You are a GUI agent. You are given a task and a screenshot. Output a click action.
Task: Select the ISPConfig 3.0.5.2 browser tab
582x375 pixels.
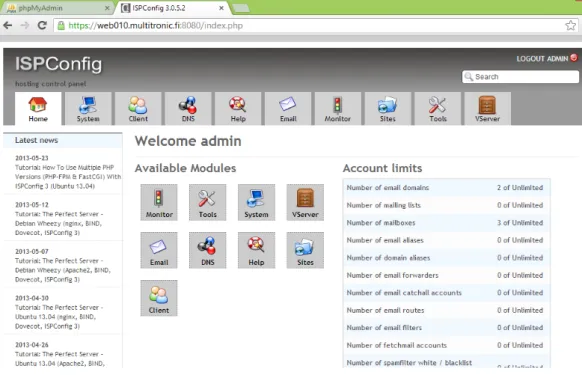[x=173, y=8]
